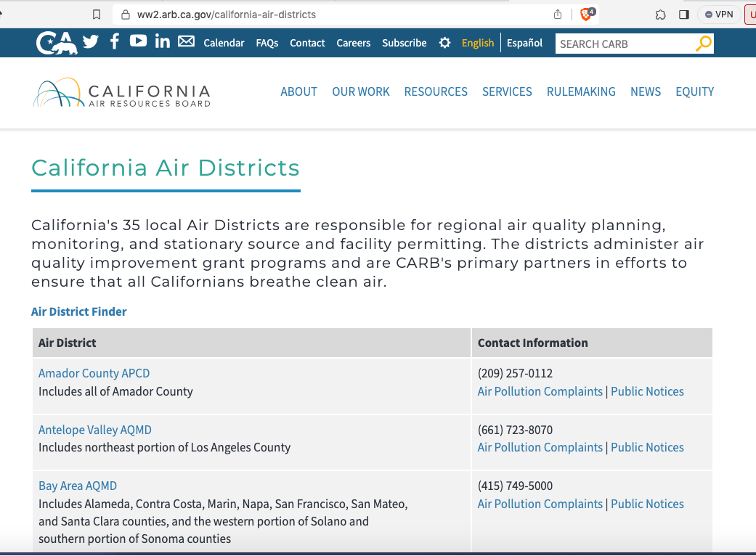756x556 pixels.
Task: Click text Includes all of Amador County
Action: coord(115,391)
